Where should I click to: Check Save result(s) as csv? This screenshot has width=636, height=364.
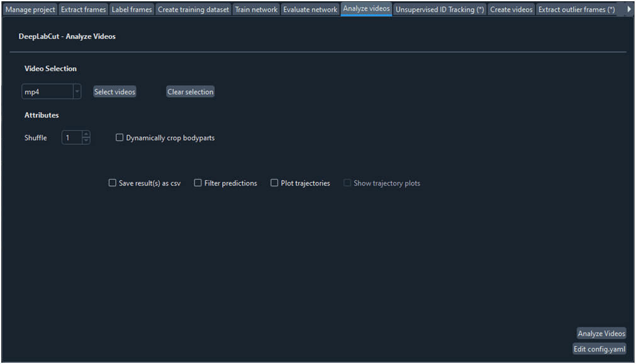113,183
